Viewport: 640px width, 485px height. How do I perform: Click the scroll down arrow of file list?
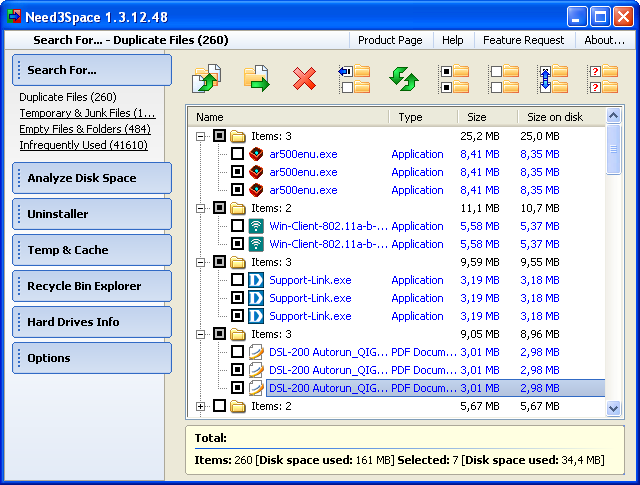[613, 408]
